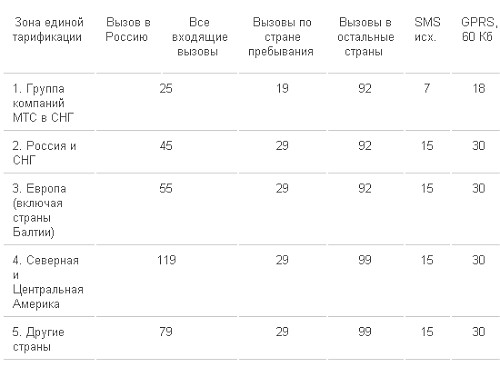Select 'Вызовы по стране пребывания' header
This screenshot has height=367, width=500.
click(x=282, y=37)
